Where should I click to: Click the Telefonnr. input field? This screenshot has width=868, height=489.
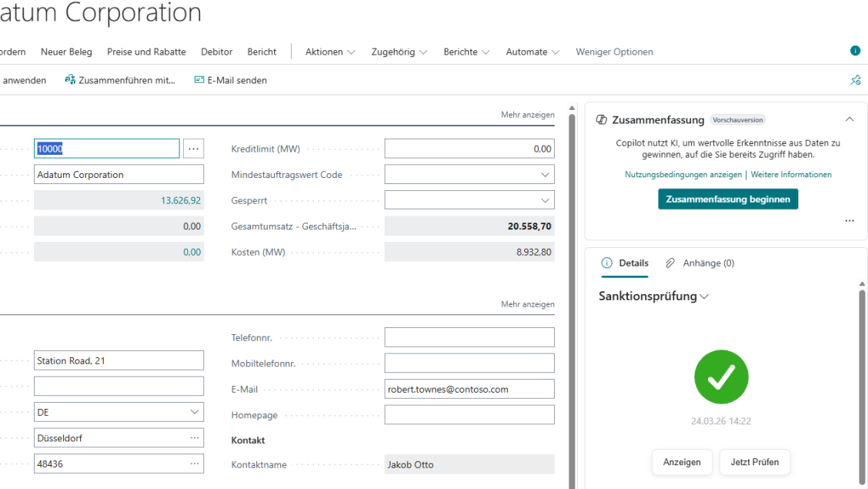[469, 337]
